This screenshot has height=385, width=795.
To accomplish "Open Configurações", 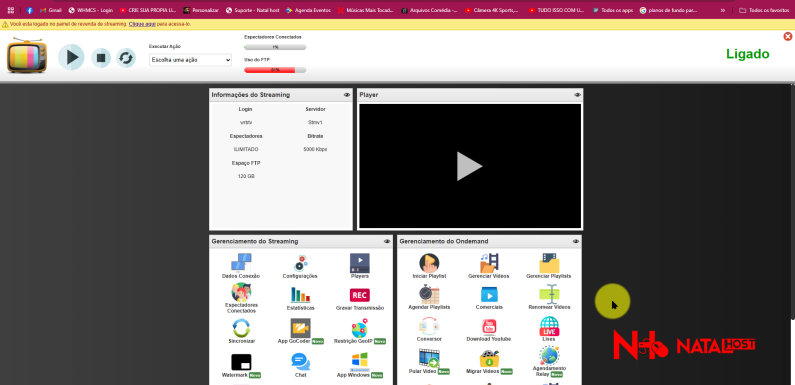I will [x=300, y=266].
